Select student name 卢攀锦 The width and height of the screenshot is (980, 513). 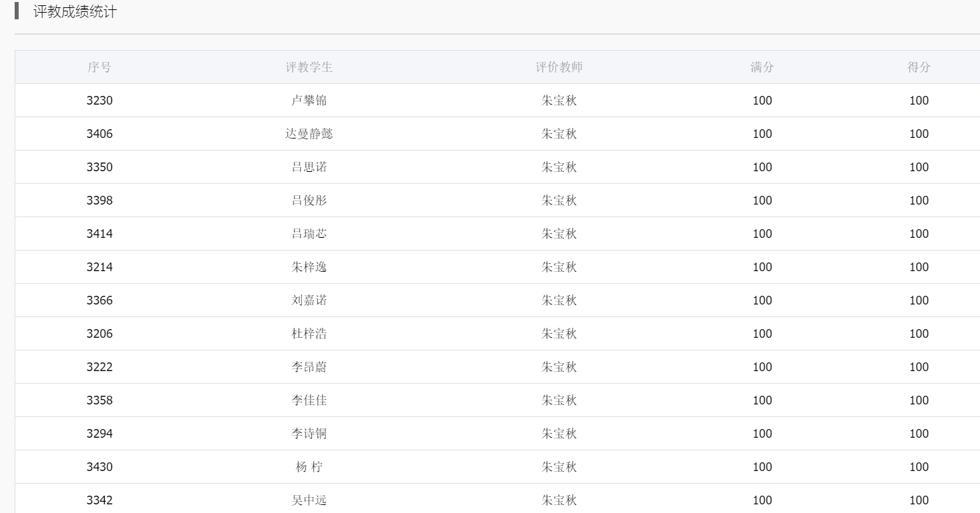tap(309, 101)
